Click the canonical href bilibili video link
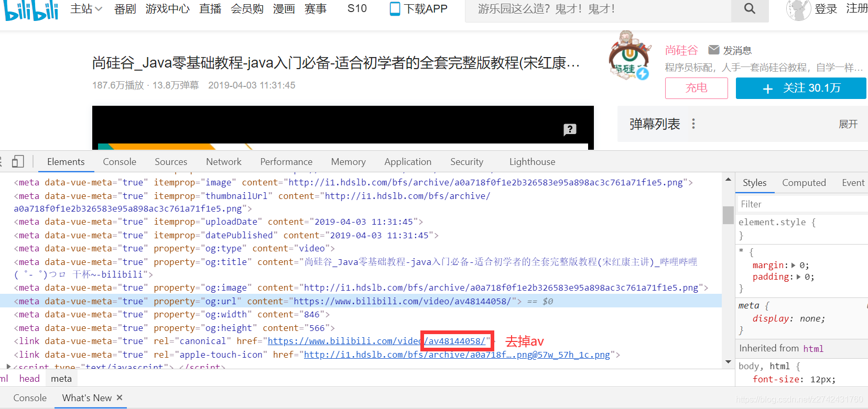The width and height of the screenshot is (868, 409). click(x=376, y=341)
